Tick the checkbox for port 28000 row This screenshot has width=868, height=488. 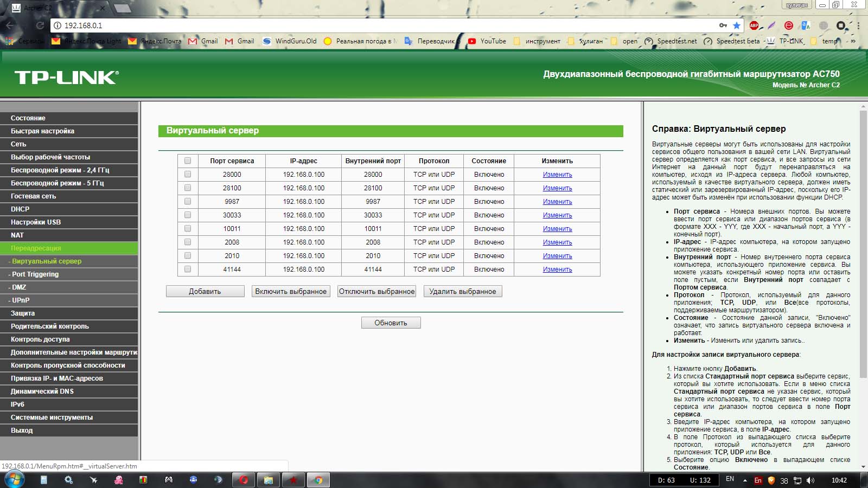point(188,175)
